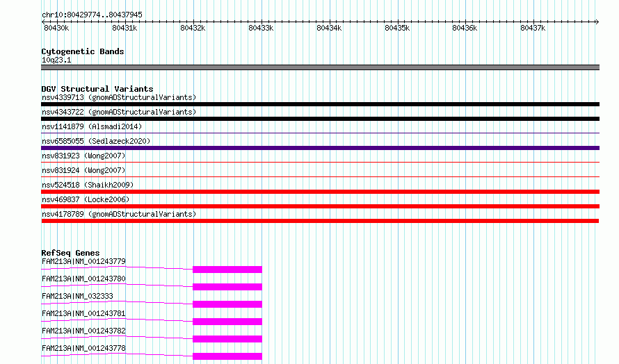619x364 pixels.
Task: Click the 80437k ruler tick label
Action: (533, 28)
